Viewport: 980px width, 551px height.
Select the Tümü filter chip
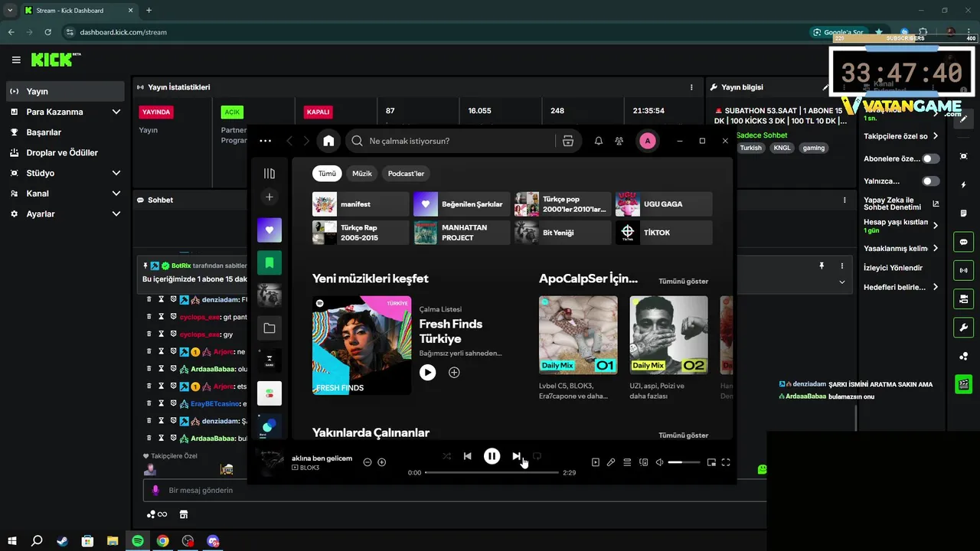327,174
